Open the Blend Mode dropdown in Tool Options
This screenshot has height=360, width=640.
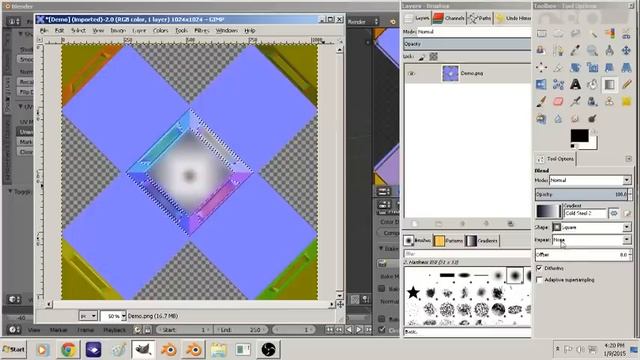(x=591, y=180)
